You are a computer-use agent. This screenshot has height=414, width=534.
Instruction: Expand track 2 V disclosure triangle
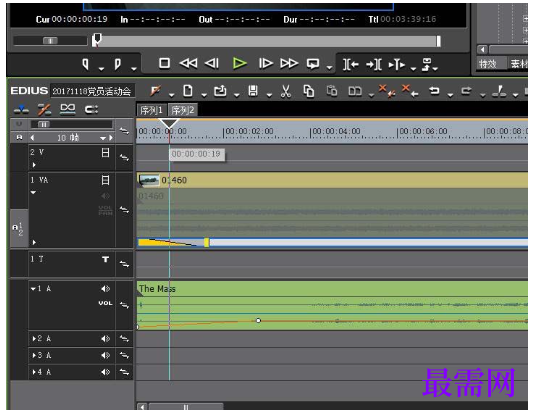point(34,165)
